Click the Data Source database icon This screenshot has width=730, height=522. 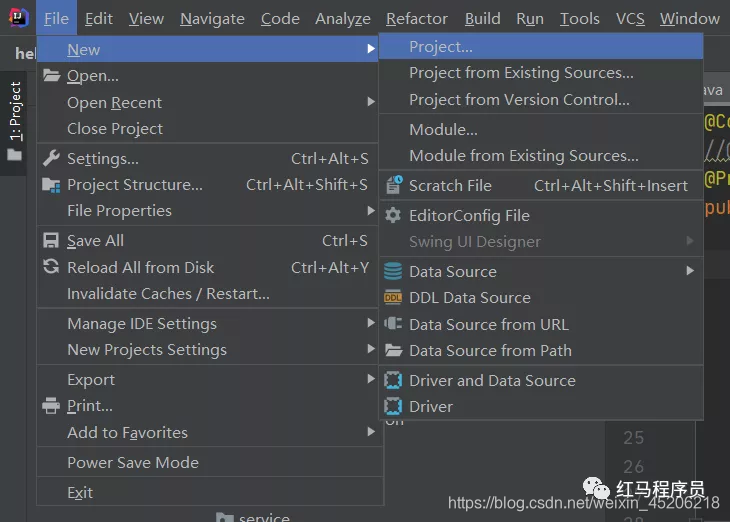393,272
